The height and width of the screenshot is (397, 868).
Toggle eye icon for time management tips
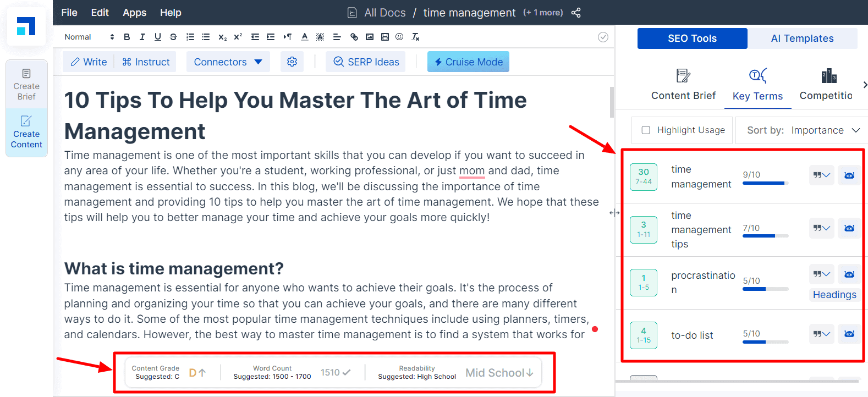pyautogui.click(x=849, y=228)
